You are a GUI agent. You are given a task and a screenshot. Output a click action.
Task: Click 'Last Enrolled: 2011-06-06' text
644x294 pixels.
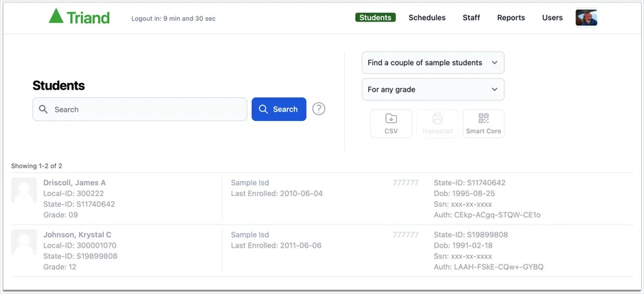click(276, 245)
